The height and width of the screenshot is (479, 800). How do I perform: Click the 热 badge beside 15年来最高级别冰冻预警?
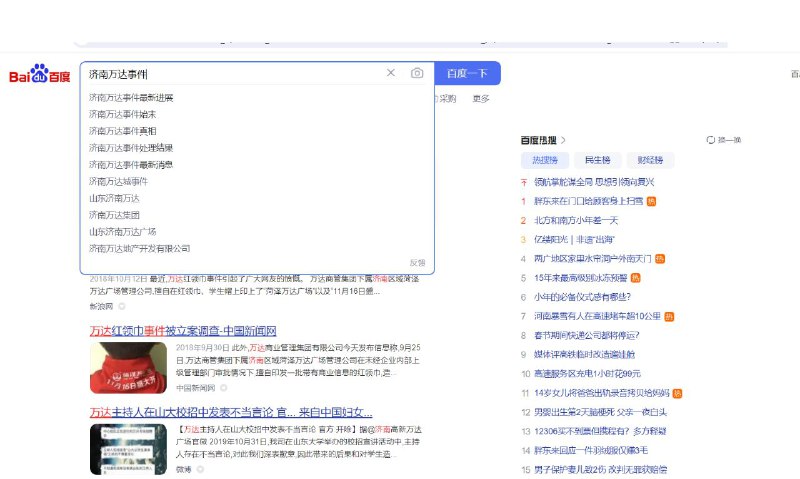(x=635, y=278)
